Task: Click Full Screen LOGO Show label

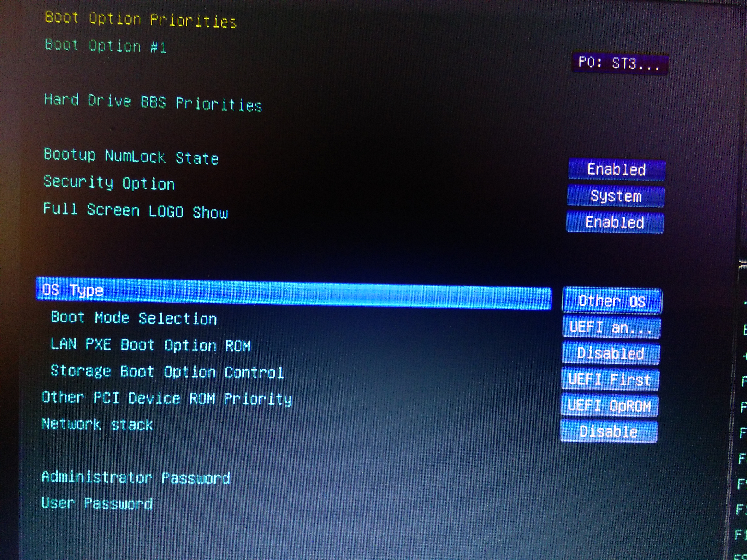Action: click(135, 211)
